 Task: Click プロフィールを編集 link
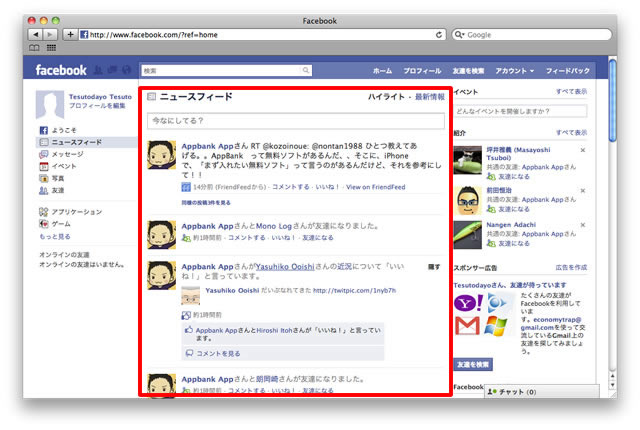[97, 106]
